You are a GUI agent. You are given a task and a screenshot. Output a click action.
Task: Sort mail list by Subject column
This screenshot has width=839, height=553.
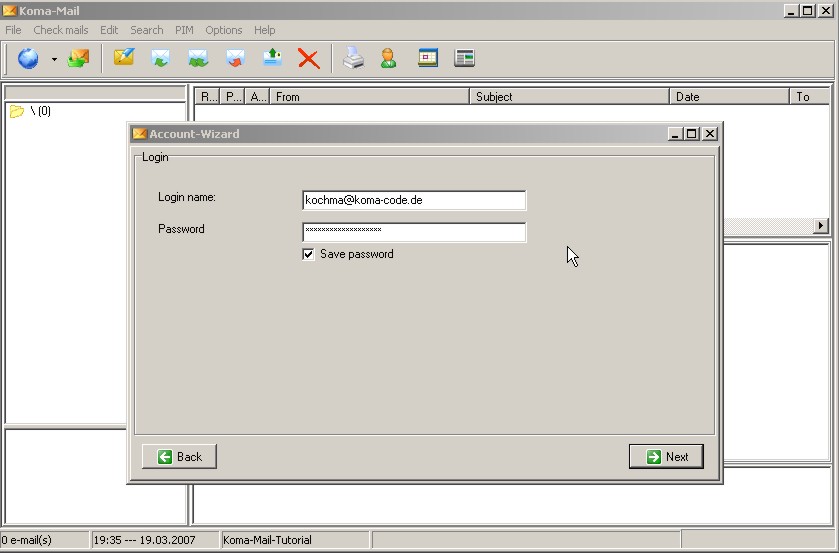[569, 97]
